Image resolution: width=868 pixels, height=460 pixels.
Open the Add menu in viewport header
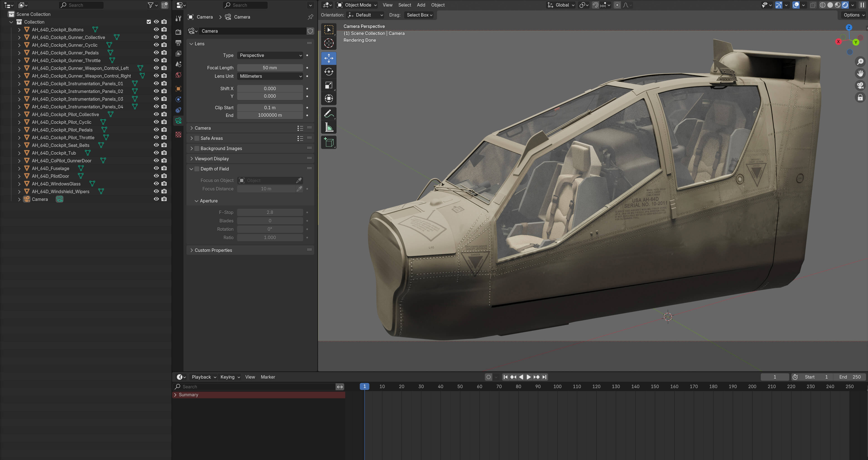pyautogui.click(x=421, y=5)
